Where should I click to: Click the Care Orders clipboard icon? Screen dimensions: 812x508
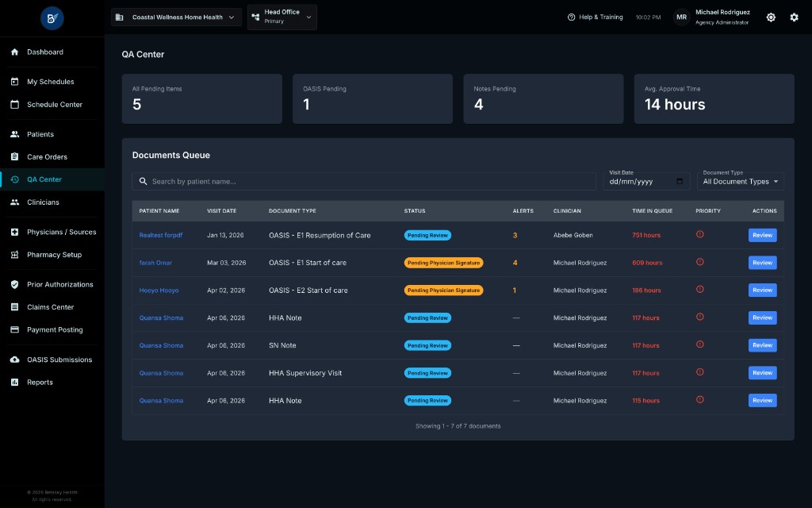(14, 156)
